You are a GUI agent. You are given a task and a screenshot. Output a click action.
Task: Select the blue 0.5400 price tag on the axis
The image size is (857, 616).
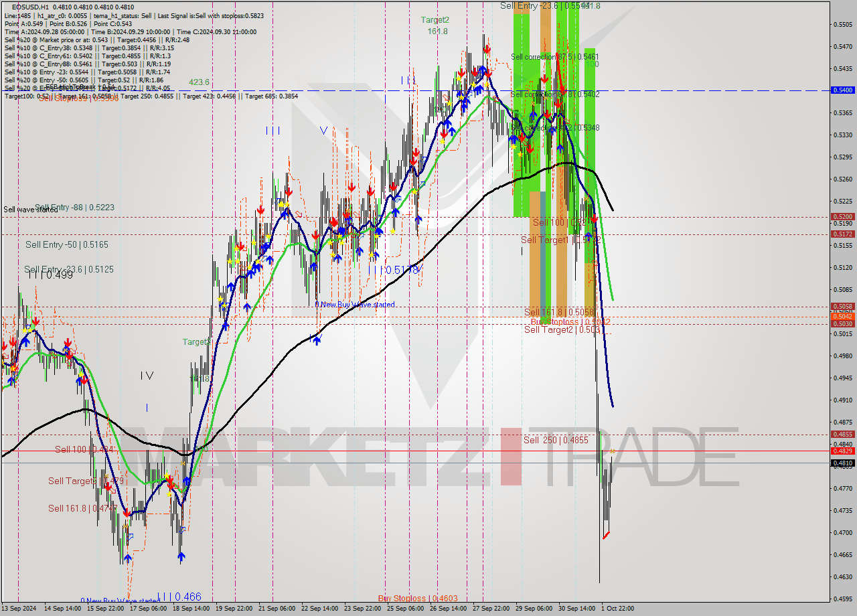tap(842, 90)
